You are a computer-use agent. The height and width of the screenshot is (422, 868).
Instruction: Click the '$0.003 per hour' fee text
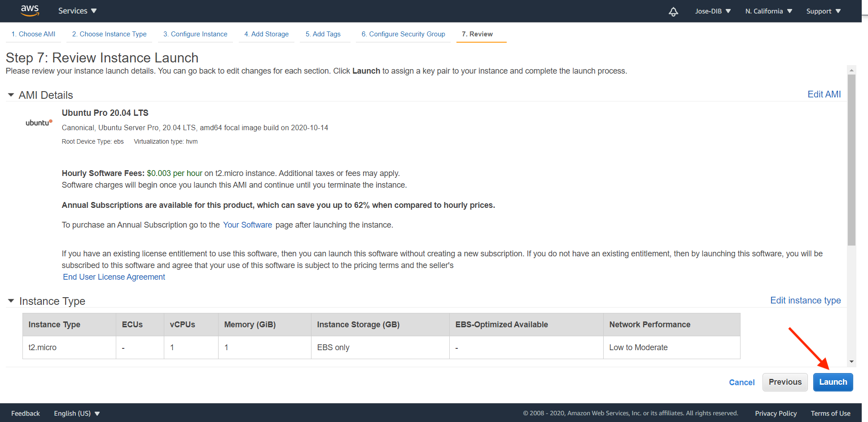tap(175, 173)
